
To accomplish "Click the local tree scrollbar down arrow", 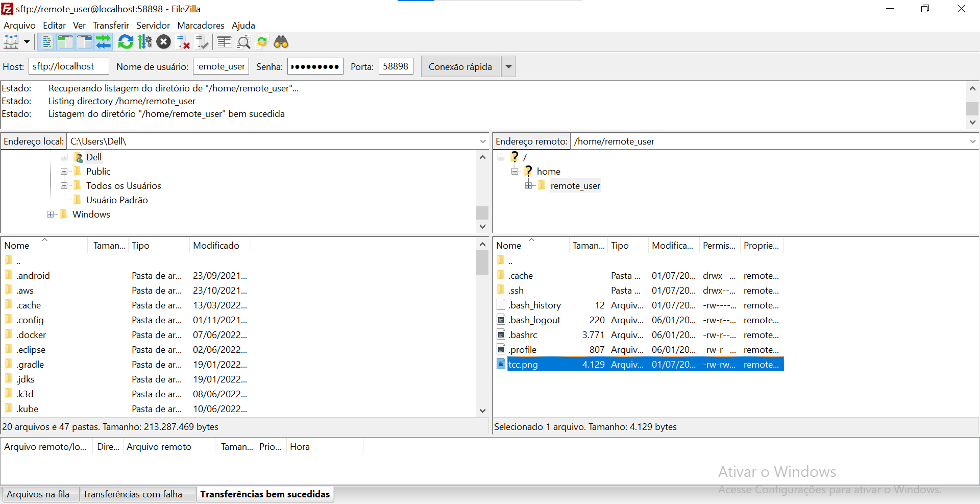I will coord(482,226).
